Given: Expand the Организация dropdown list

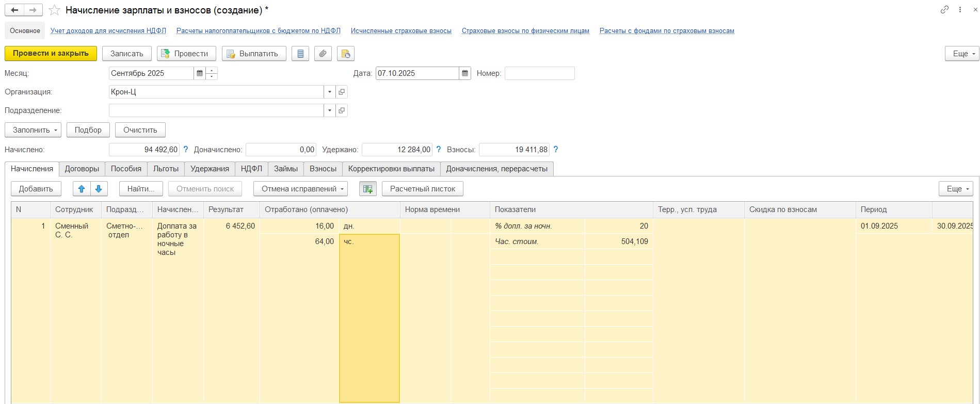Looking at the screenshot, I should pyautogui.click(x=329, y=92).
